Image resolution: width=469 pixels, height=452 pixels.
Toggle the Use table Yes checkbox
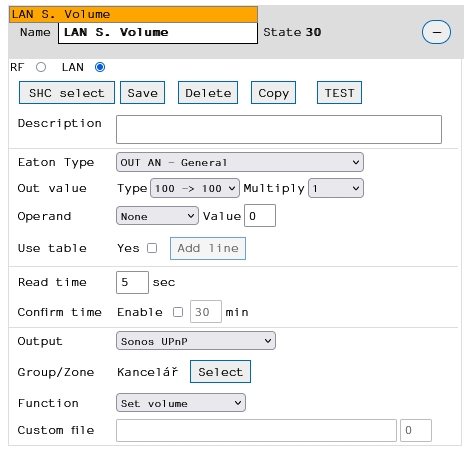pos(152,248)
